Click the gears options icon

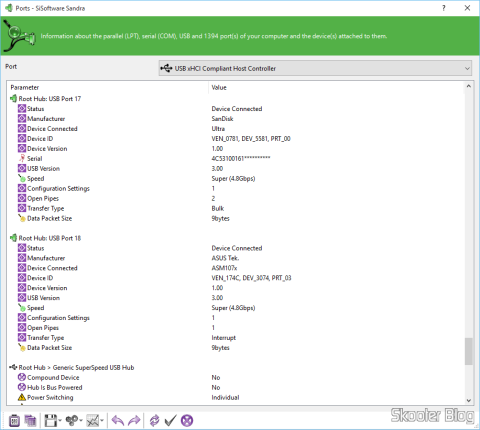click(72, 421)
